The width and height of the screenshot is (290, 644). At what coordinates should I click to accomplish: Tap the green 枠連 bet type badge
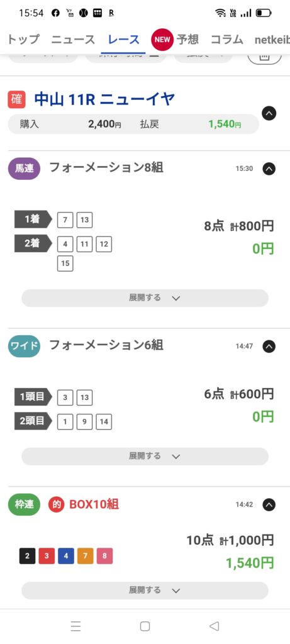(25, 504)
